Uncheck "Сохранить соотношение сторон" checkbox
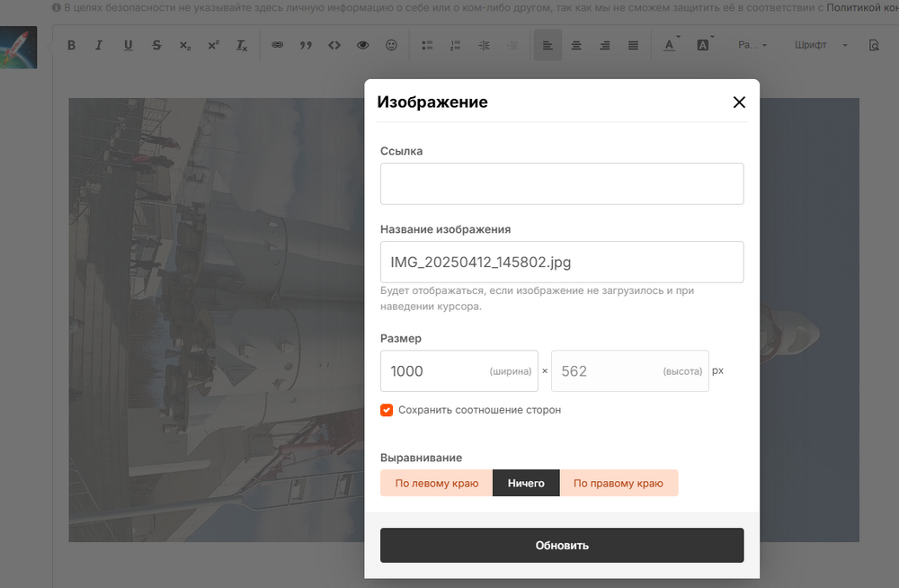 [387, 410]
